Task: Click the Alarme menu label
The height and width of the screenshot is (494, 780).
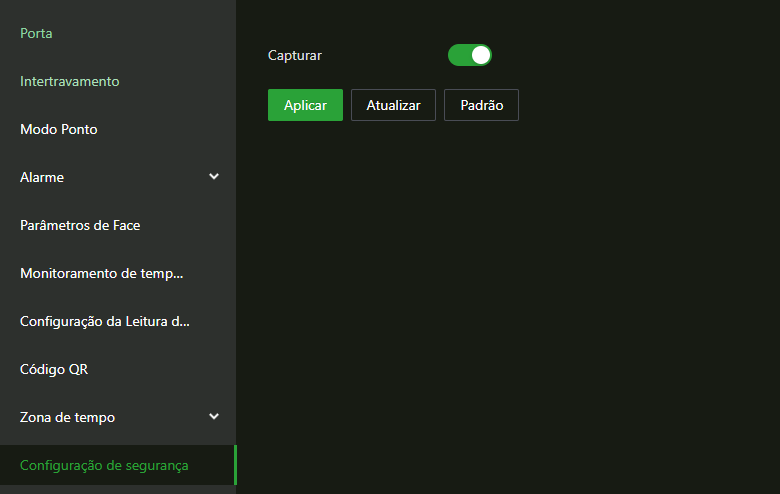Action: [42, 177]
